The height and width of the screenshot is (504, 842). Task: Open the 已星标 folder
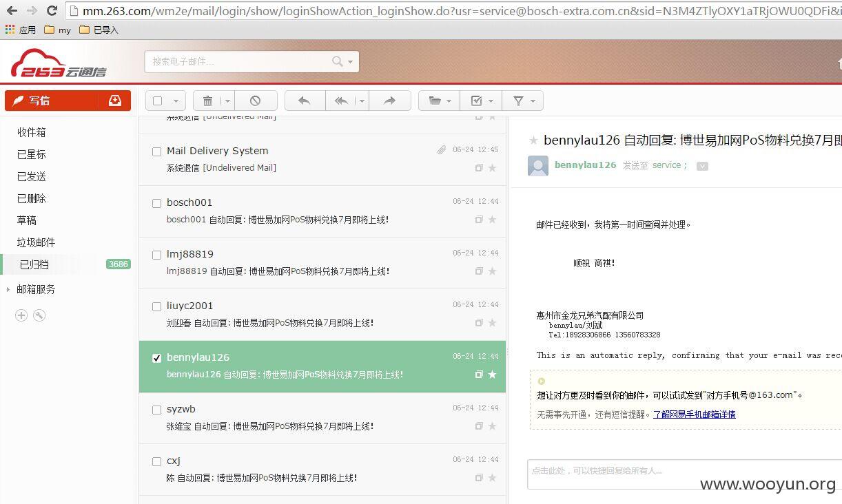tap(32, 154)
